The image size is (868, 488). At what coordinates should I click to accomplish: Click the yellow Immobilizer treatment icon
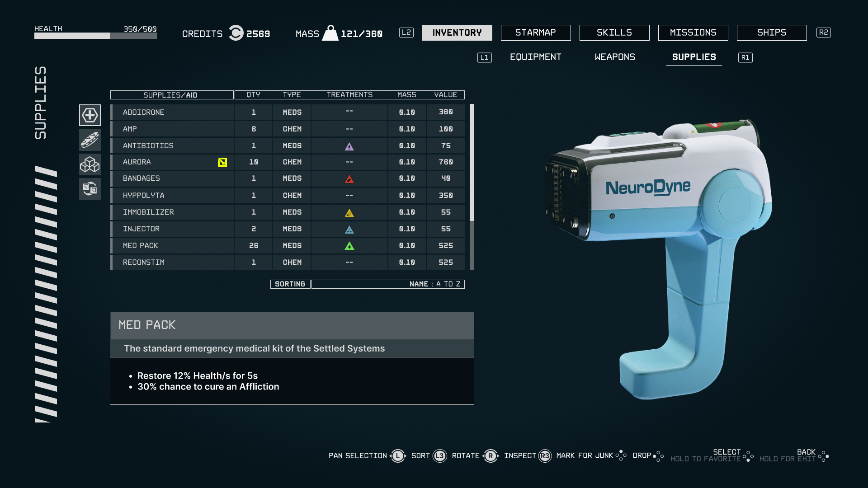(x=349, y=212)
